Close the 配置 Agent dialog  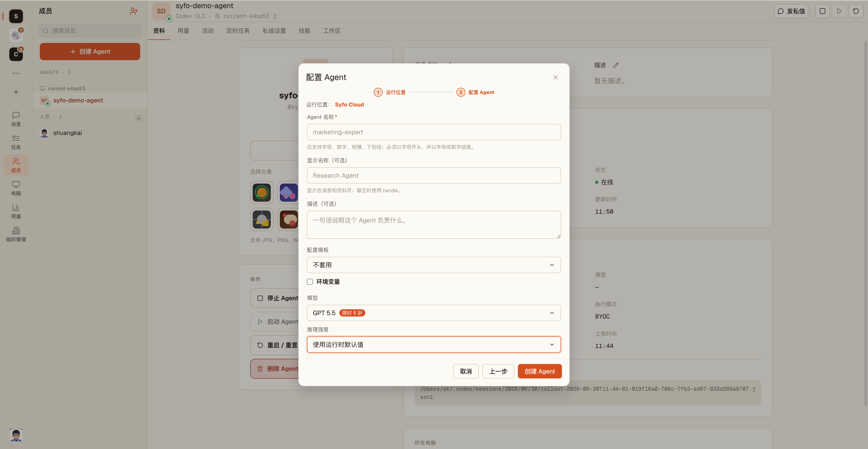[555, 77]
